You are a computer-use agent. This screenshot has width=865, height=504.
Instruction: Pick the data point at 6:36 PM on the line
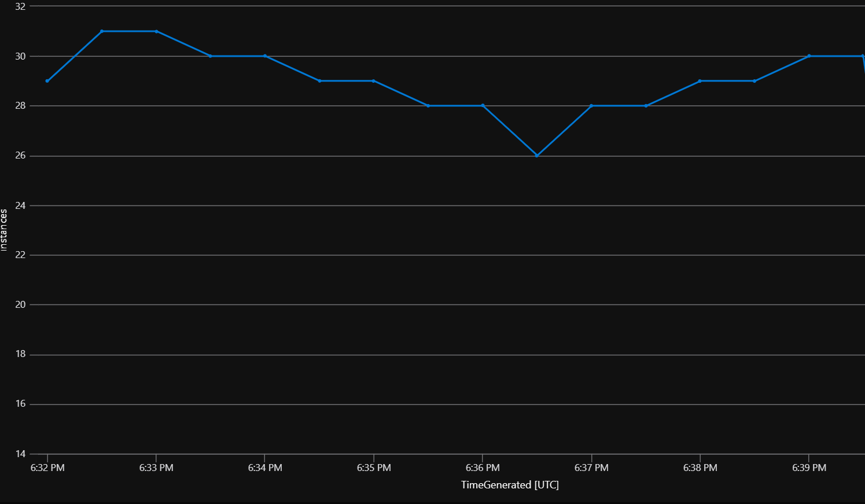pyautogui.click(x=483, y=106)
